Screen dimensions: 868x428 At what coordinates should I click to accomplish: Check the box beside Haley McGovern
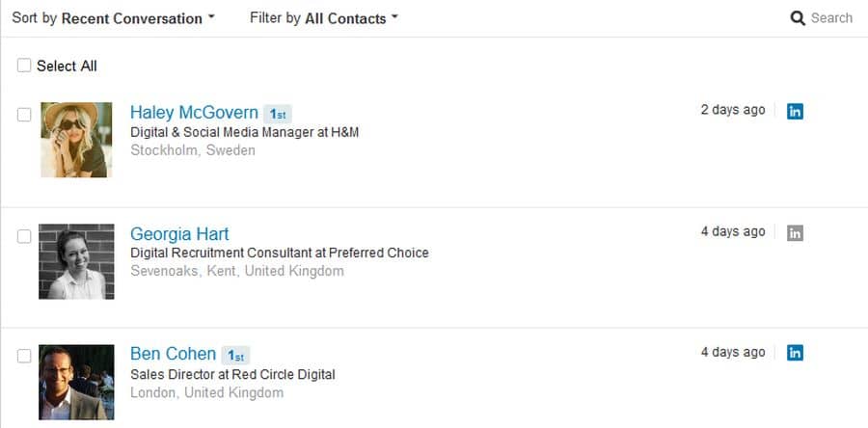tap(24, 115)
